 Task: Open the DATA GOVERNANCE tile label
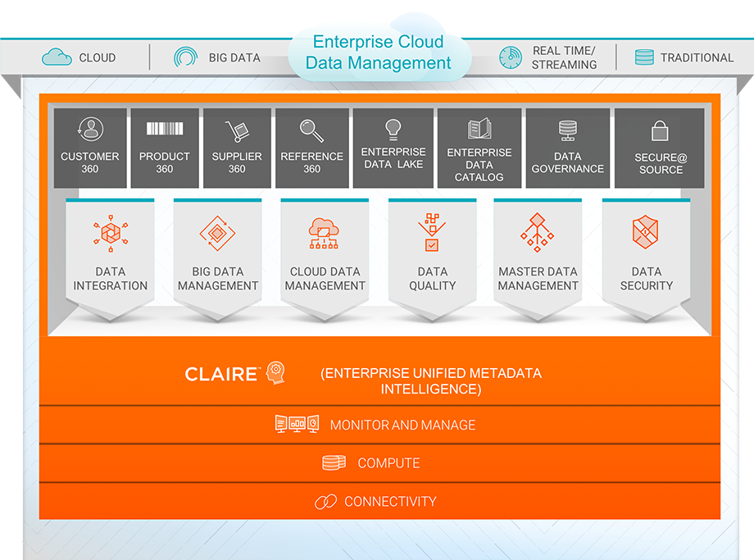(567, 162)
